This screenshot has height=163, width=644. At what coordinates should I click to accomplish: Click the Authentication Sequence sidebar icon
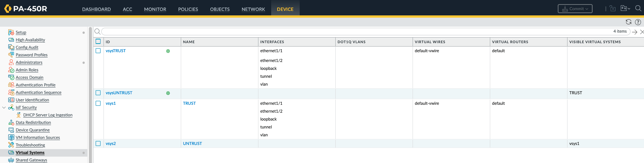(x=11, y=92)
